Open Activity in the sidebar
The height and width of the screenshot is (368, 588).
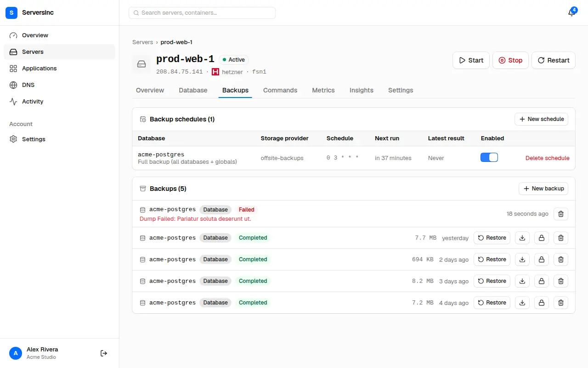(60, 102)
